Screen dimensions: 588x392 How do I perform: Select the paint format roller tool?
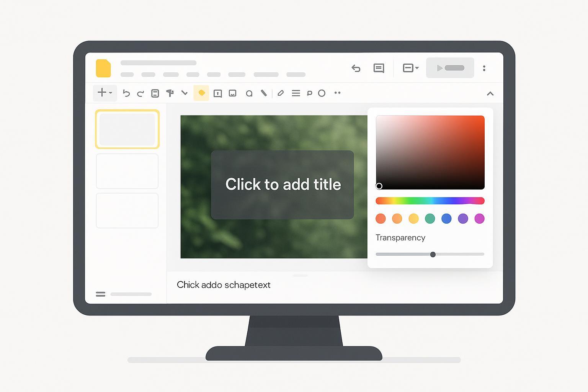[170, 93]
